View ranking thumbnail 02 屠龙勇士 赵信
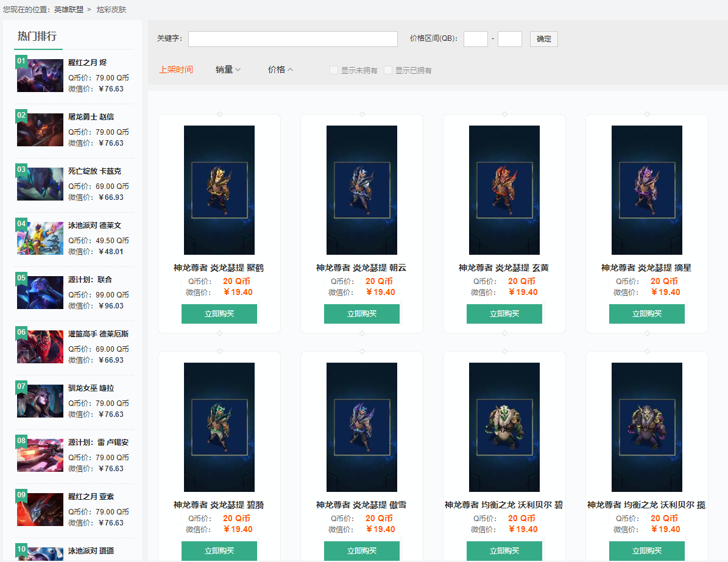Image resolution: width=728 pixels, height=562 pixels. tap(40, 130)
